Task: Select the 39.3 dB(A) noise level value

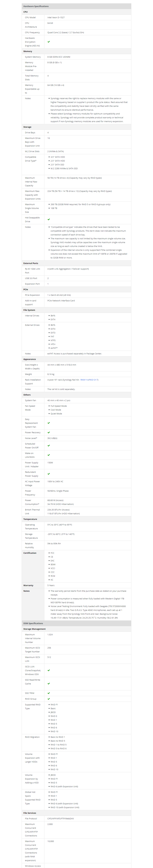Action: point(52,438)
